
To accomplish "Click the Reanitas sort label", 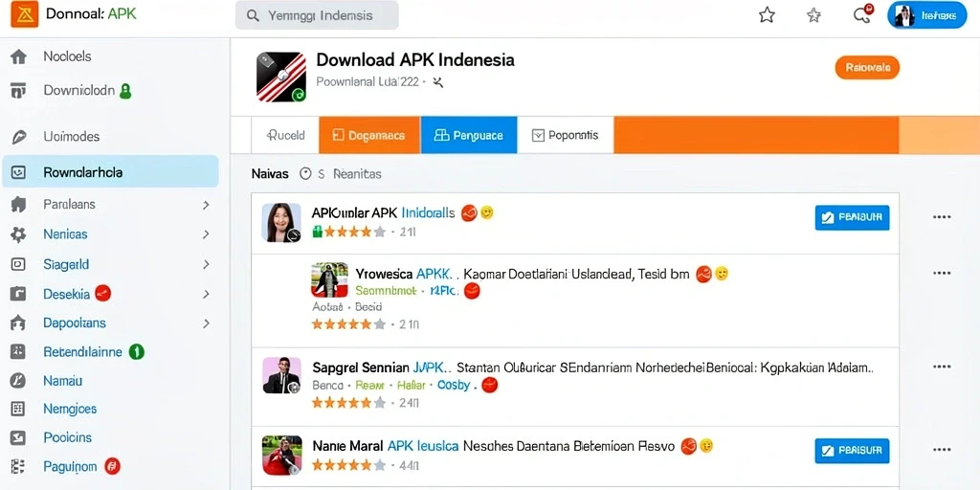I will tap(357, 174).
